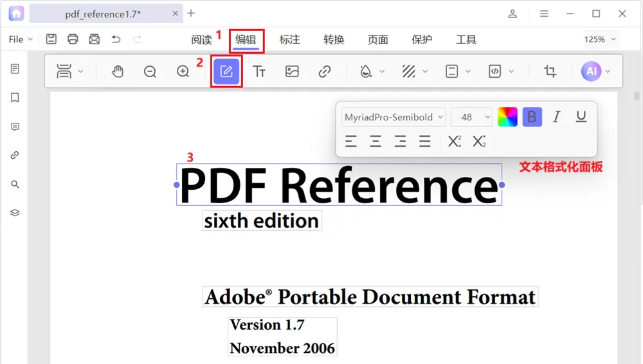643x364 pixels.
Task: Close the pdf_reference1.7 tab
Action: (x=175, y=14)
